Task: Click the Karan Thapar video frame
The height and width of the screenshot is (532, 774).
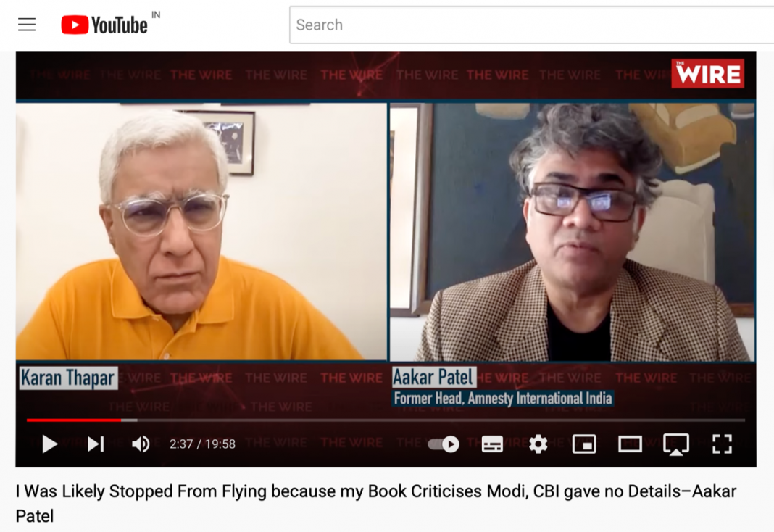Action: 201,231
